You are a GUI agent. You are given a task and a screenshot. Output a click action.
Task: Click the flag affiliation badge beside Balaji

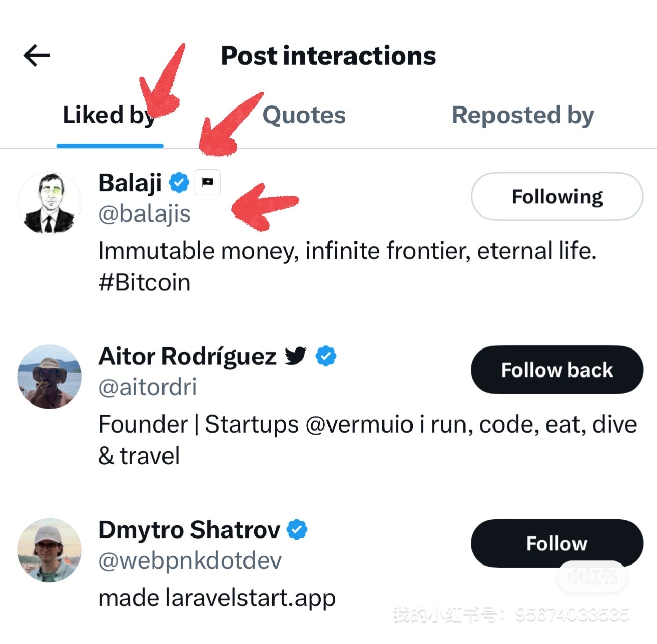coord(208,182)
